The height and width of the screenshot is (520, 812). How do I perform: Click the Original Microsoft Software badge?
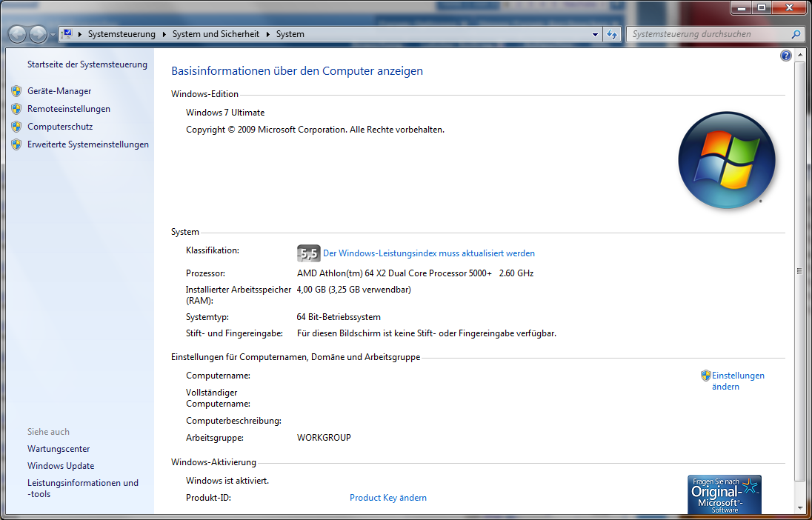pos(725,495)
